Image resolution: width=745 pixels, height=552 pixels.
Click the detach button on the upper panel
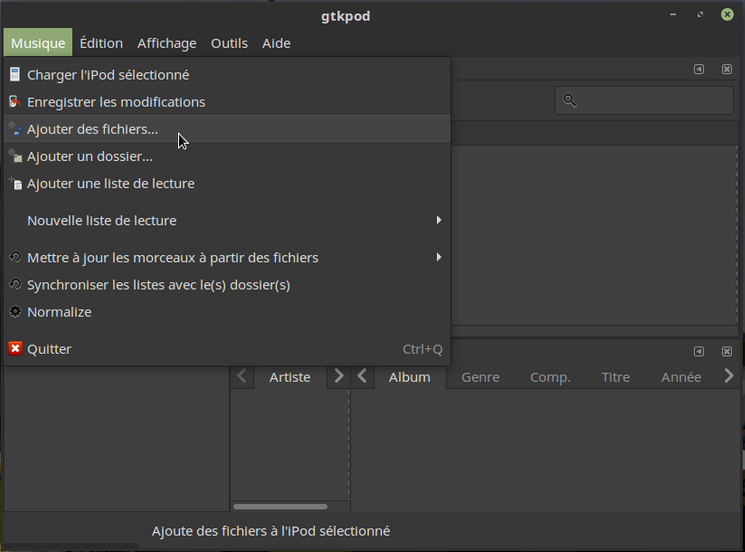pos(698,69)
